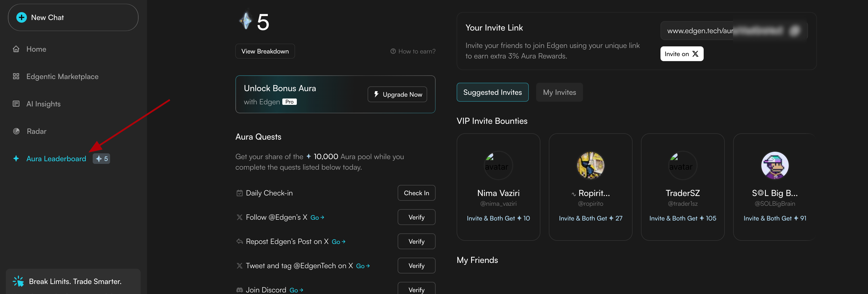
Task: Open the How to earn? help link
Action: click(413, 51)
